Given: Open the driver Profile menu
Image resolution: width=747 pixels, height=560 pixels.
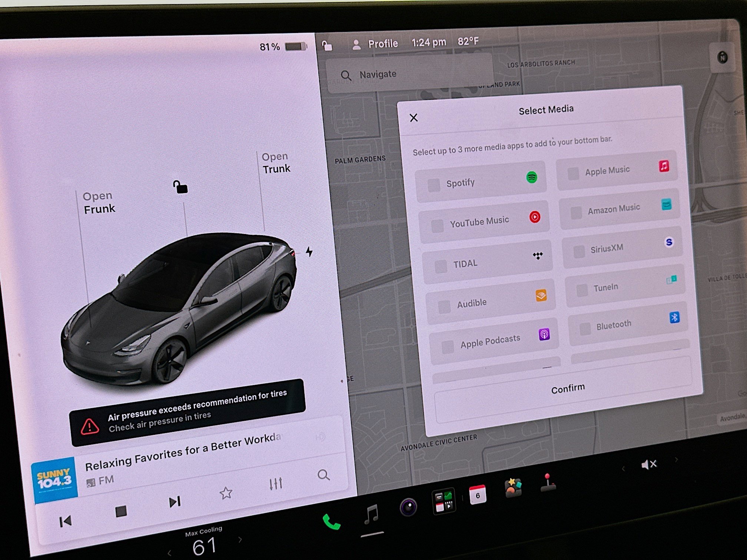Looking at the screenshot, I should click(x=374, y=44).
